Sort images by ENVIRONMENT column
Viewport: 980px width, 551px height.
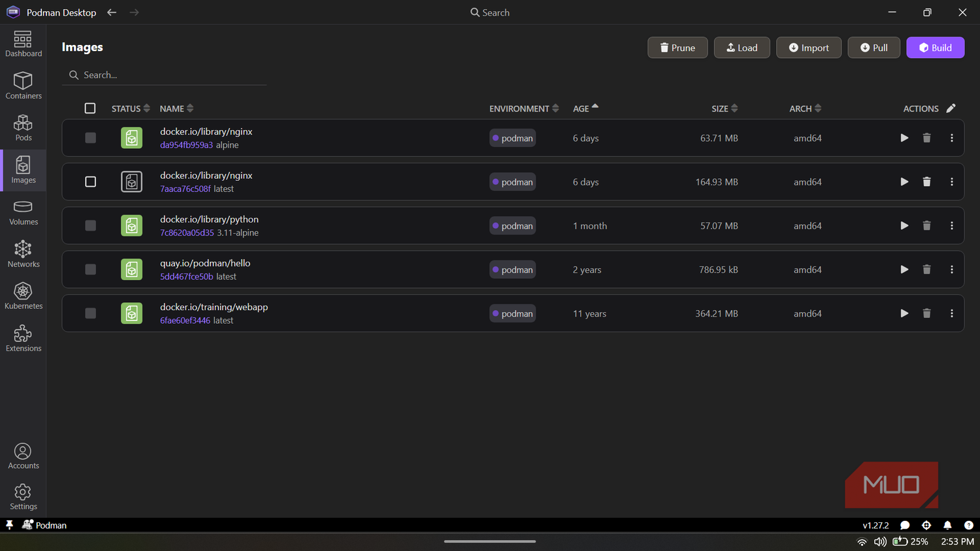click(524, 108)
